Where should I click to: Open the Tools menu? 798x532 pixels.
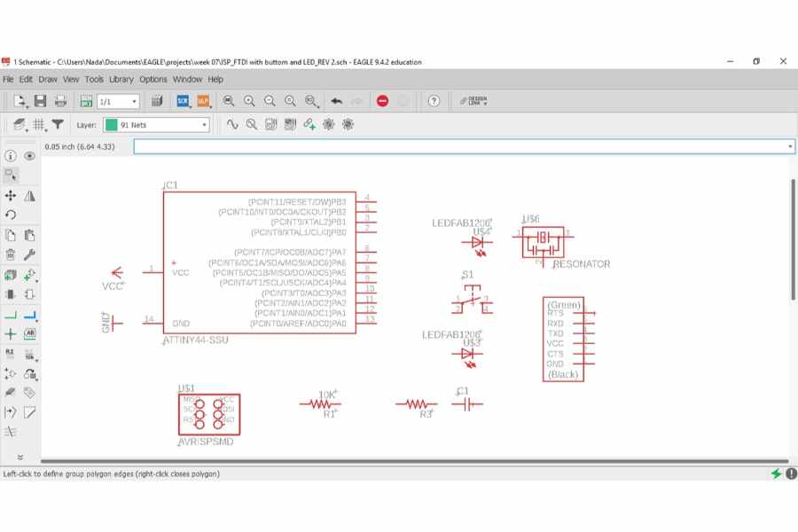coord(94,80)
